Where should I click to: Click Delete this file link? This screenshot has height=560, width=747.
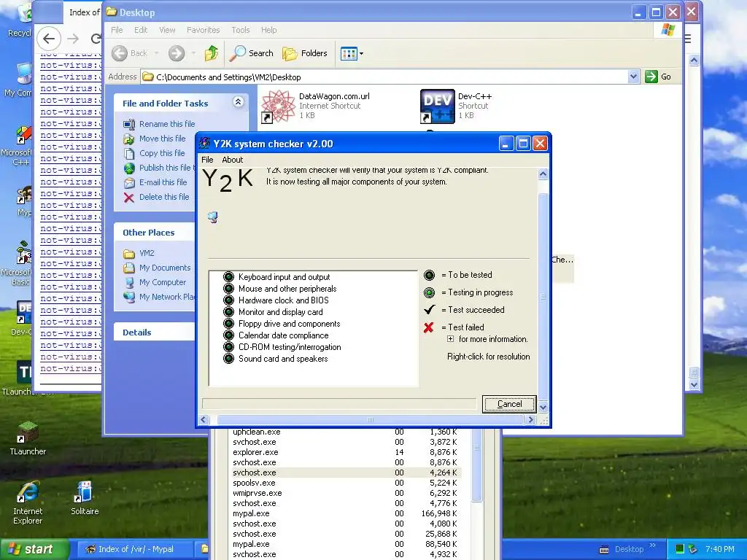[164, 197]
